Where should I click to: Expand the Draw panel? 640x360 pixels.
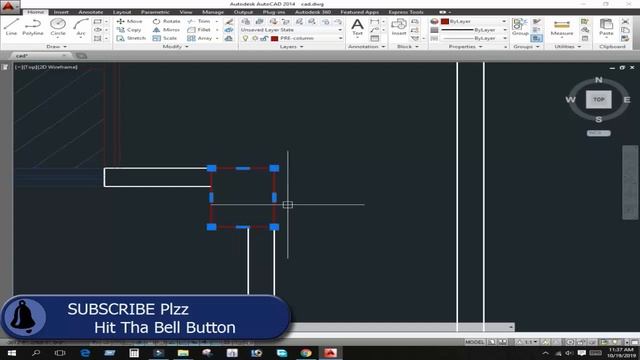point(56,47)
